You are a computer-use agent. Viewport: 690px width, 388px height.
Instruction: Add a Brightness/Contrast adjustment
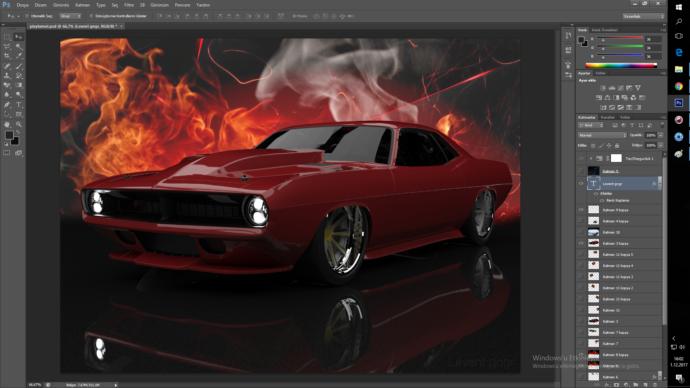pyautogui.click(x=602, y=87)
